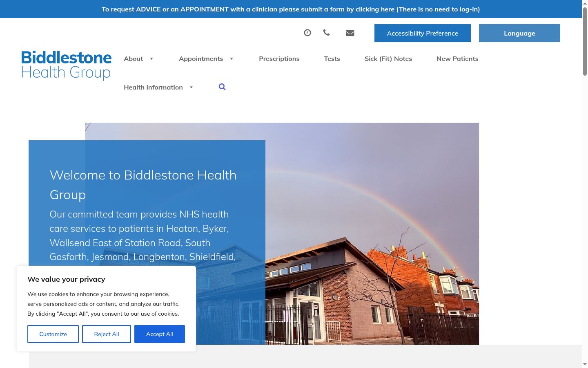The height and width of the screenshot is (368, 588).
Task: Open New Patients page
Action: click(x=457, y=59)
